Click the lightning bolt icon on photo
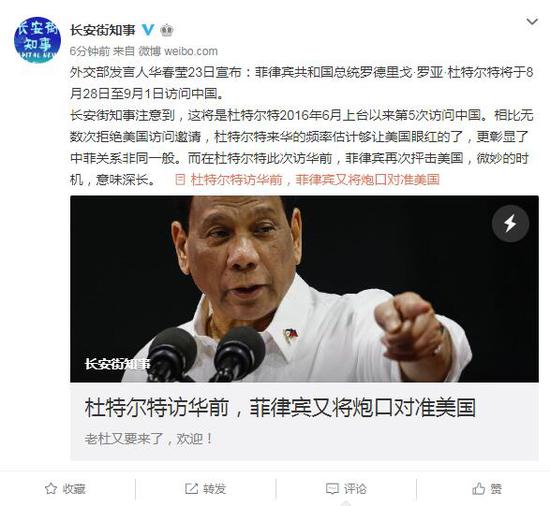The image size is (550, 506). pos(510,223)
